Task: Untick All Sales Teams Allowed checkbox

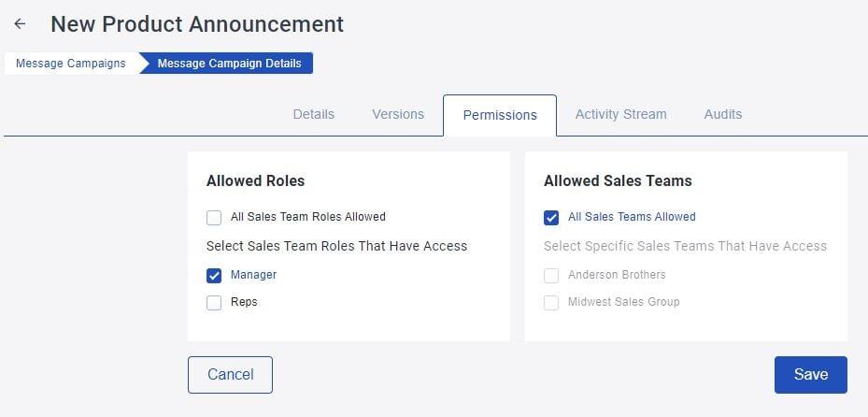Action: (x=551, y=218)
